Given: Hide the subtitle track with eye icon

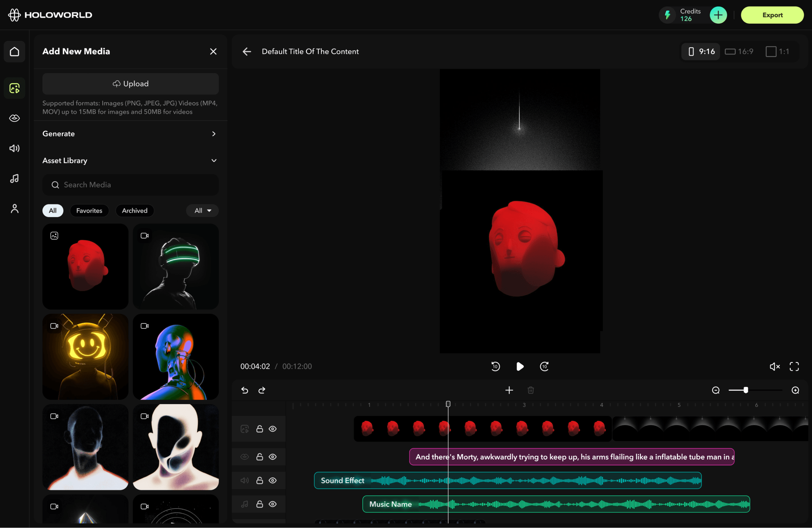Looking at the screenshot, I should 273,457.
